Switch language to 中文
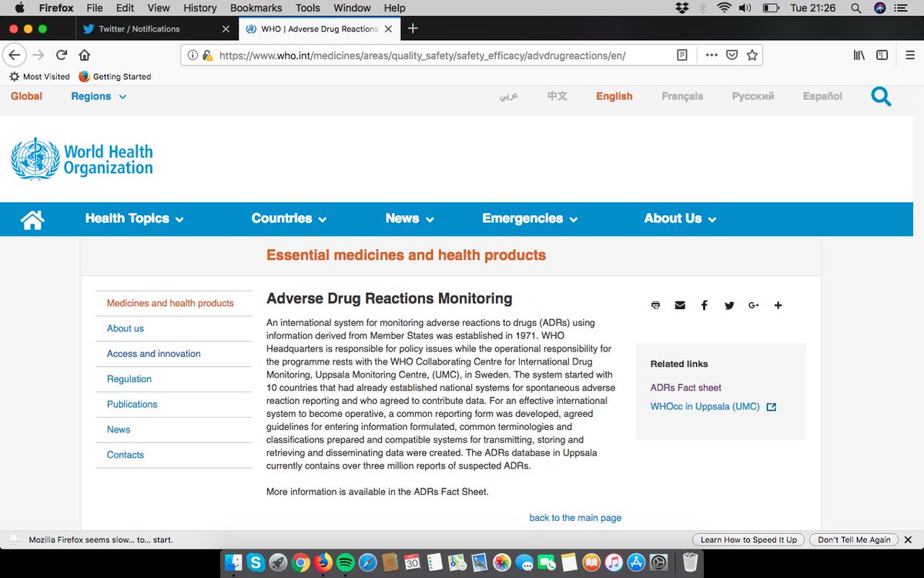Screen dimensions: 924x578 [557, 96]
